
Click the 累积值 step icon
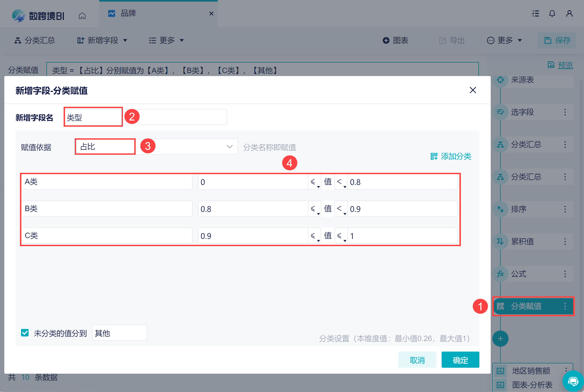pyautogui.click(x=500, y=242)
